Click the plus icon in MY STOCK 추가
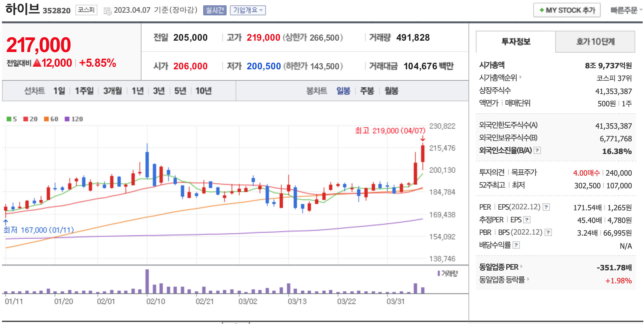This screenshot has height=324, width=644. (x=542, y=10)
